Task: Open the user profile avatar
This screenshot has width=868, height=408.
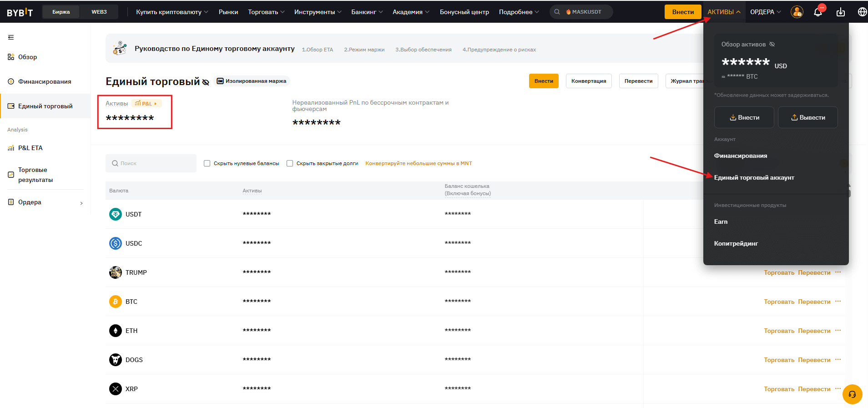Action: tap(797, 12)
